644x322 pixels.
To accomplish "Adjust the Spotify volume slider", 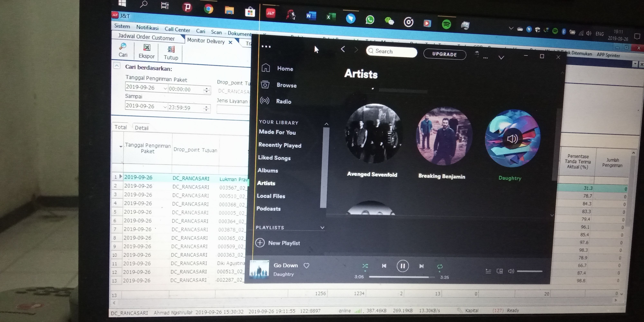I will coord(530,271).
